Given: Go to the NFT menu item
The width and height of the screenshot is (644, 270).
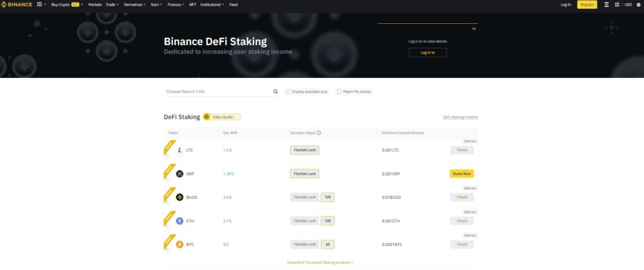Looking at the screenshot, I should (x=192, y=4).
